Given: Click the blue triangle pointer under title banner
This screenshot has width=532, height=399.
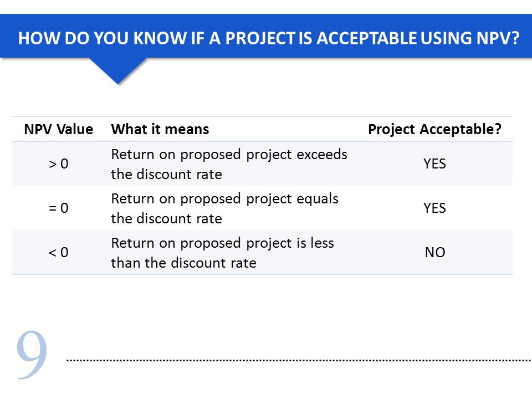Looking at the screenshot, I should point(117,70).
